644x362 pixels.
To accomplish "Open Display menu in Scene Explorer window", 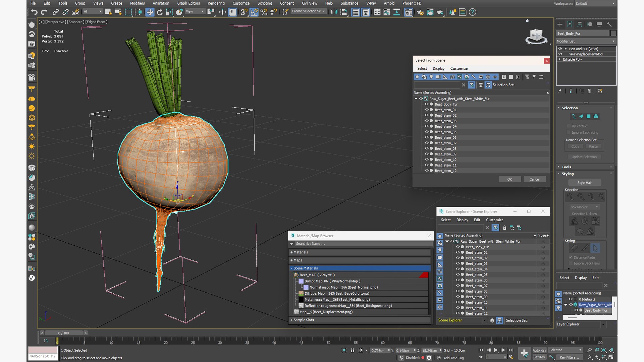I will [462, 220].
